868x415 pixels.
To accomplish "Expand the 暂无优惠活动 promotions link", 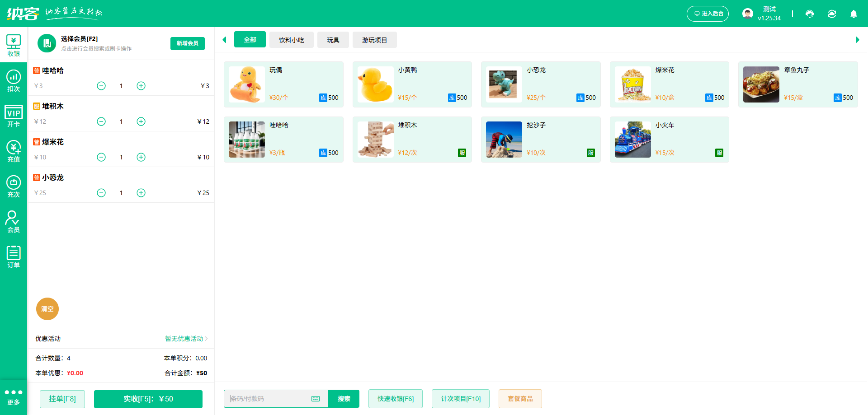I will point(184,339).
